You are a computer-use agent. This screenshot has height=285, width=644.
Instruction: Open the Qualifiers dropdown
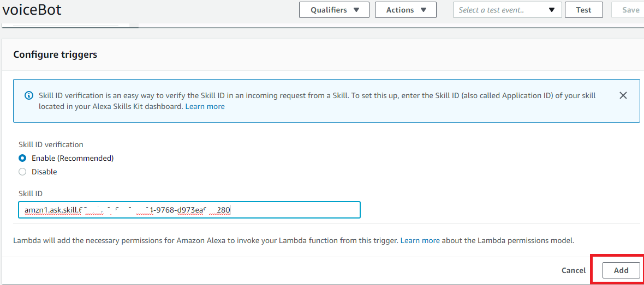coord(335,10)
